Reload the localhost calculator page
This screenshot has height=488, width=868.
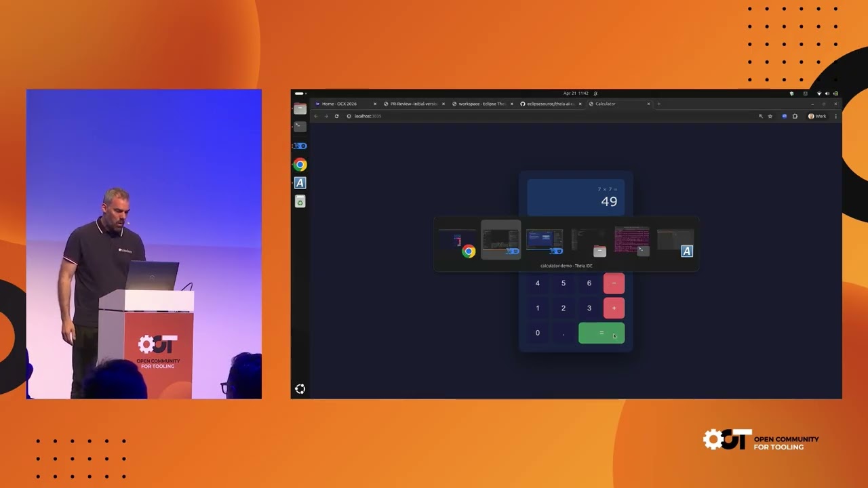pos(336,116)
